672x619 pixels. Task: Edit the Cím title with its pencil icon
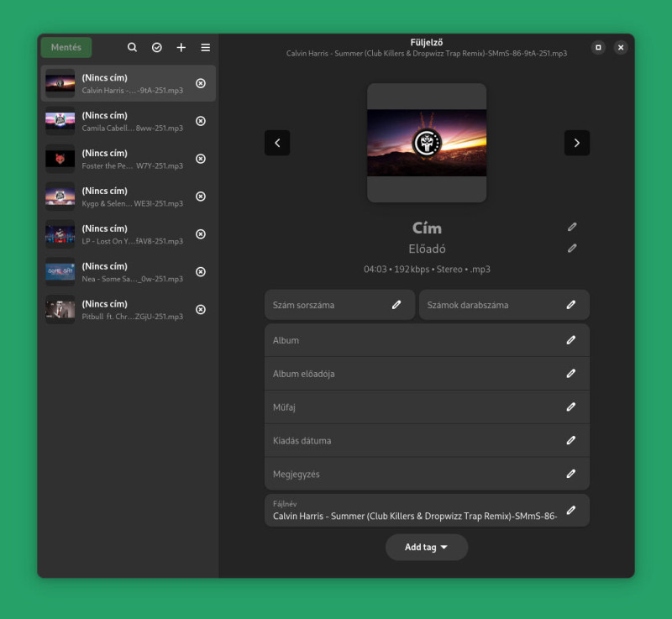[572, 227]
